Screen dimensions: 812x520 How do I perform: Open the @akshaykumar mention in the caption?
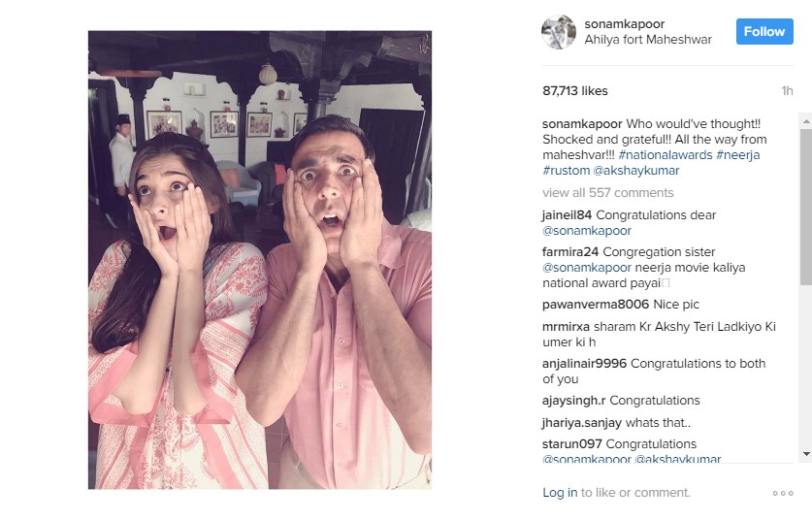[636, 171]
